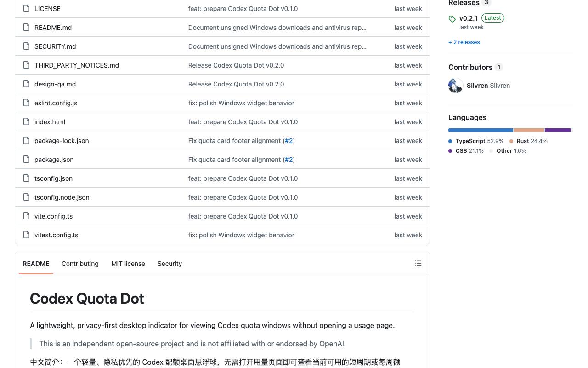Open Silvren's contributor avatar
The height and width of the screenshot is (368, 588).
(456, 86)
